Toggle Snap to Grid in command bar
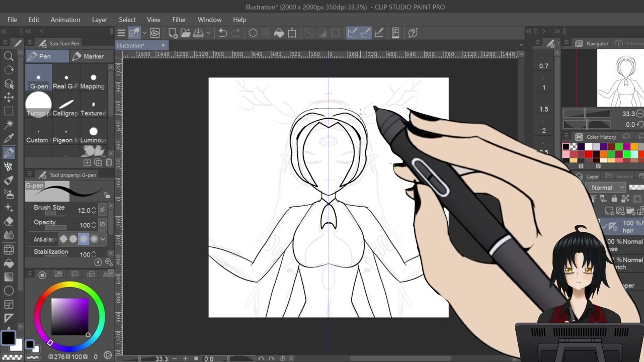The width and height of the screenshot is (644, 362). pyautogui.click(x=379, y=33)
